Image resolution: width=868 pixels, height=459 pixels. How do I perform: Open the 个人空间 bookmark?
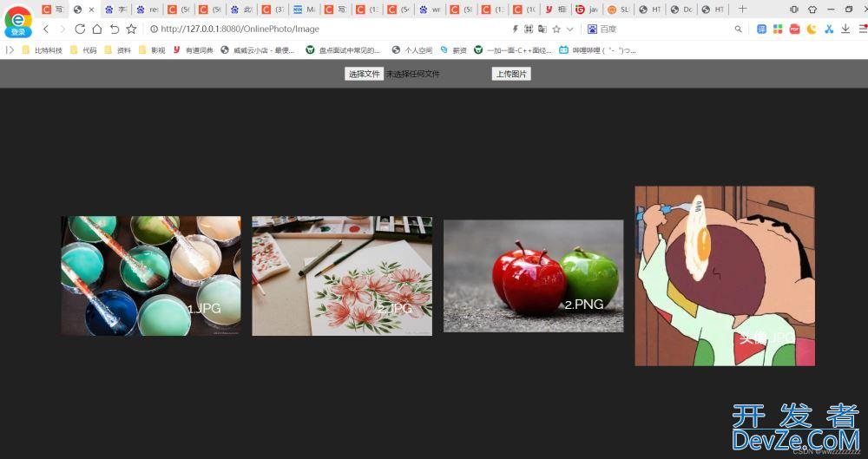[411, 49]
